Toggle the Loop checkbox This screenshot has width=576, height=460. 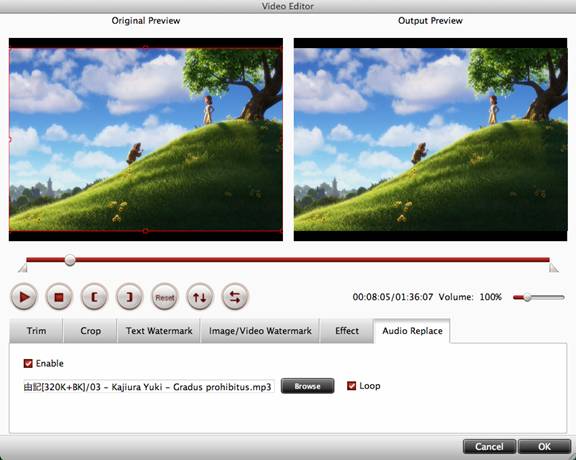pyautogui.click(x=352, y=386)
